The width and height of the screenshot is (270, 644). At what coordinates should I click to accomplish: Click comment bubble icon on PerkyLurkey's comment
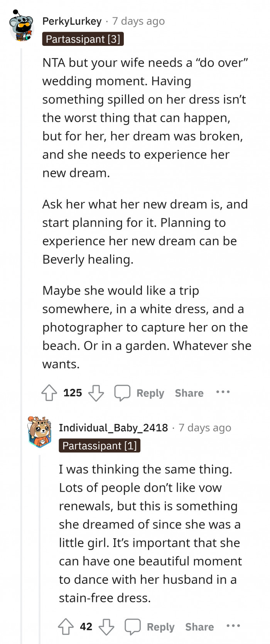click(122, 393)
